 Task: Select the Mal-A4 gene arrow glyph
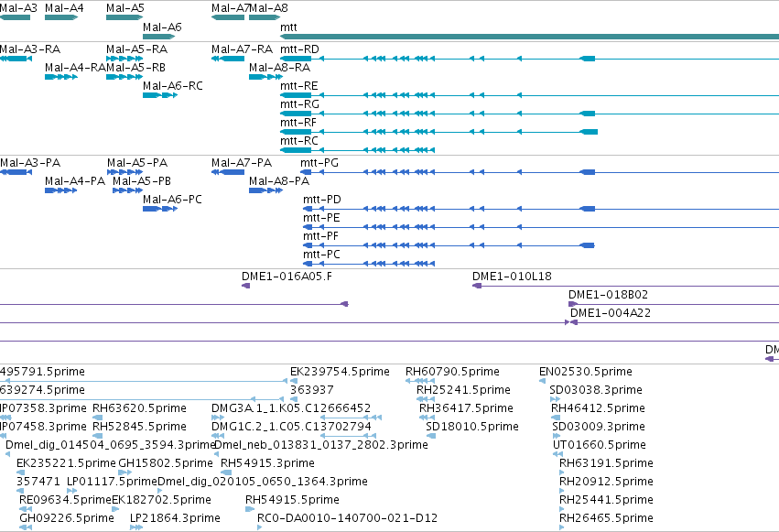point(61,17)
